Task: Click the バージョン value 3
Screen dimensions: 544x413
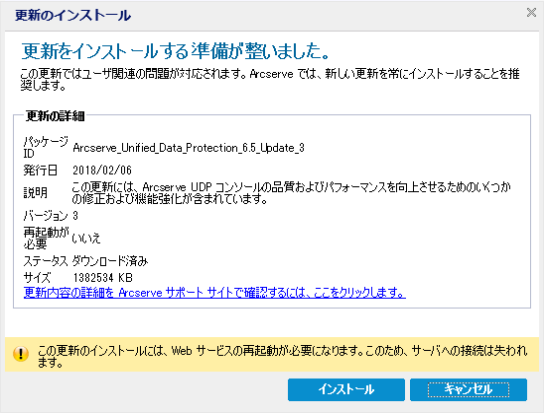Action: click(75, 216)
